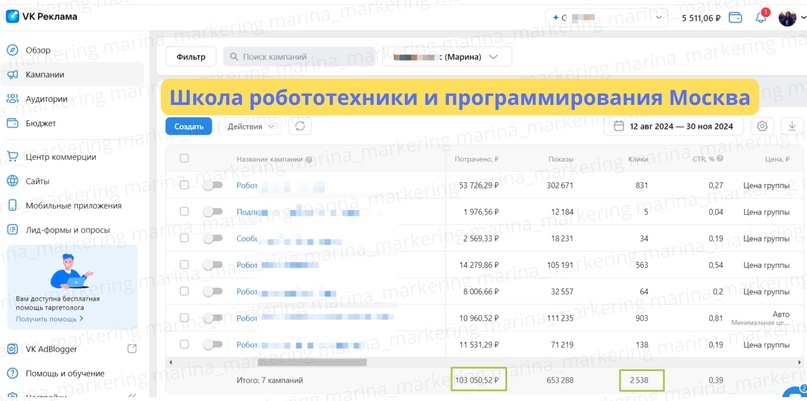Click the Бюджет wallet icon in sidebar

tap(12, 124)
